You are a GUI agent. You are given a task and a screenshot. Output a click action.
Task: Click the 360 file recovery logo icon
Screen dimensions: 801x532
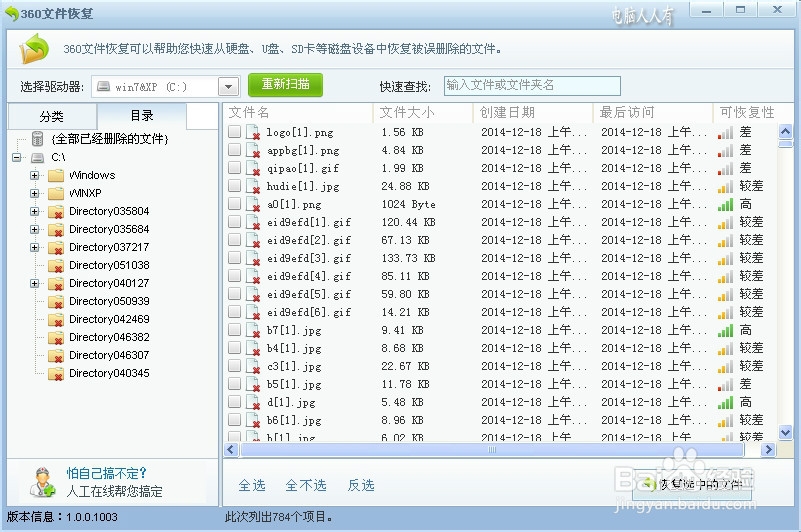point(34,49)
